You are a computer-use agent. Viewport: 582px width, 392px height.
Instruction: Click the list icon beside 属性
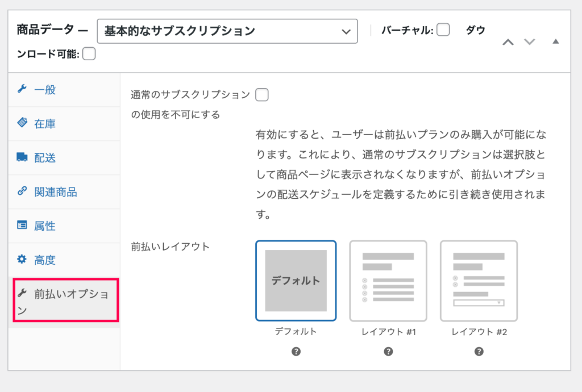tap(22, 225)
